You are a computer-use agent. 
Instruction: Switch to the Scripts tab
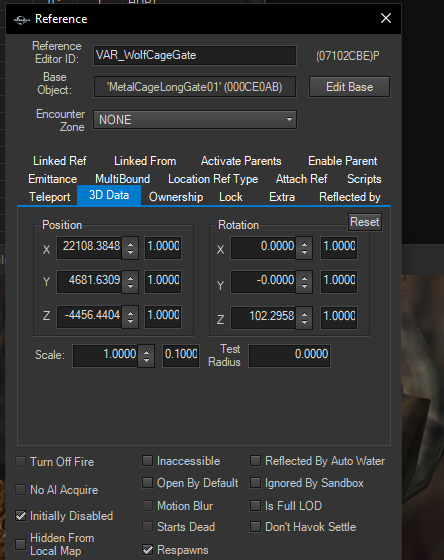[364, 179]
